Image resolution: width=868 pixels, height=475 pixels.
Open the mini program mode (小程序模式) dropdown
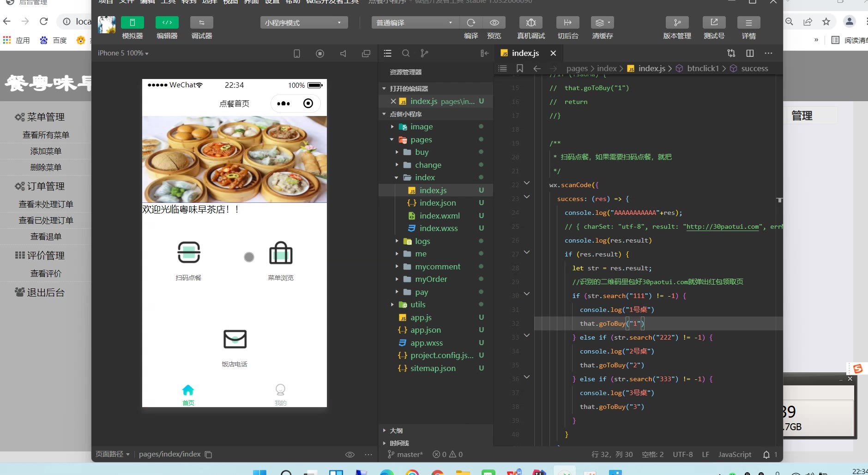click(x=303, y=23)
